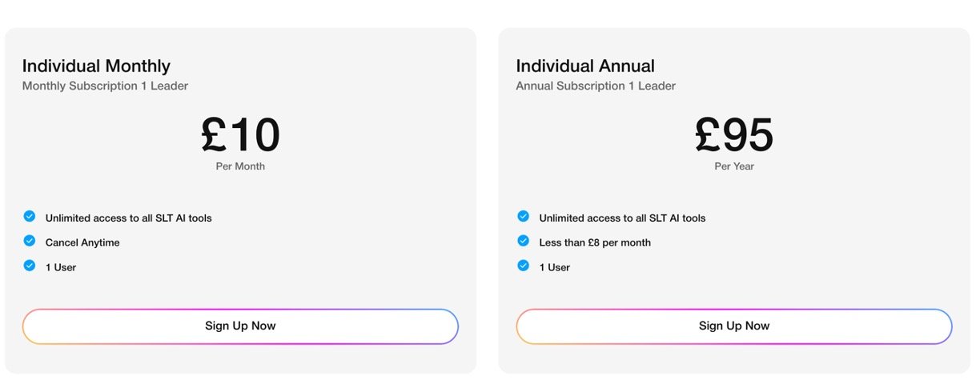Select the Individual Monthly heading
Viewport: 980px width, 392px height.
point(96,66)
